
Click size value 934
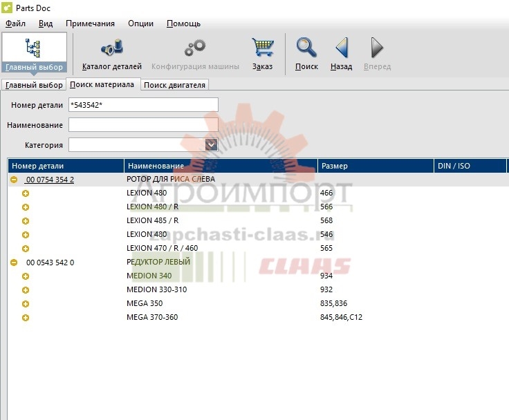[326, 276]
